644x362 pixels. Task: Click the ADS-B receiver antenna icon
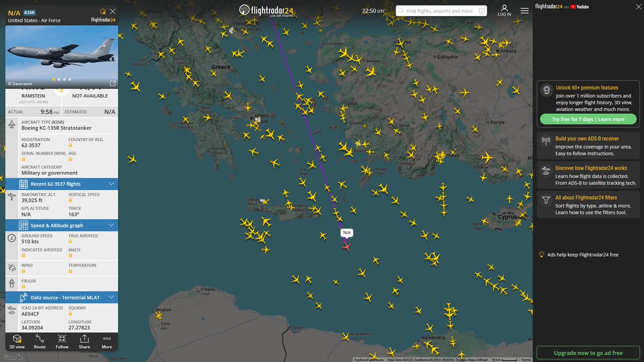tap(546, 141)
